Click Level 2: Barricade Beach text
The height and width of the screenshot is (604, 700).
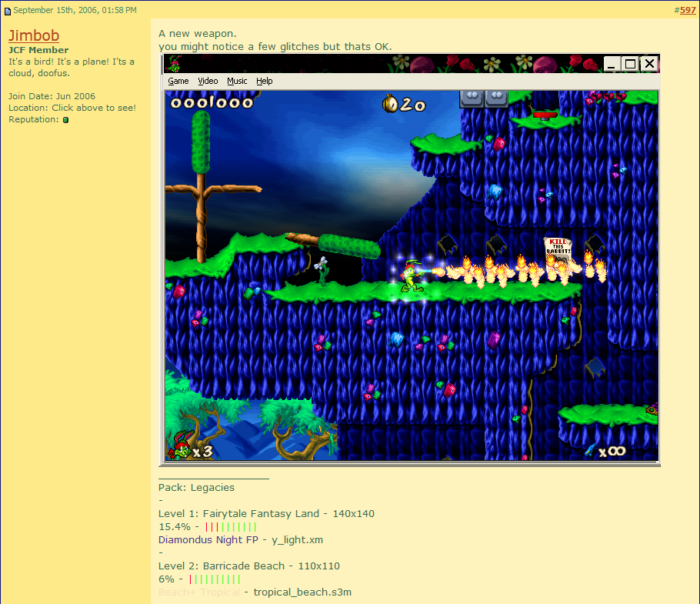coord(222,566)
